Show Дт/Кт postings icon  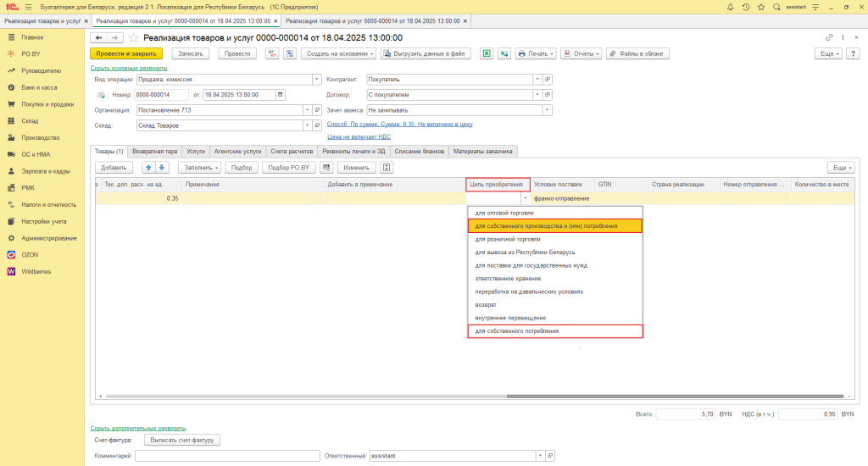pyautogui.click(x=272, y=53)
